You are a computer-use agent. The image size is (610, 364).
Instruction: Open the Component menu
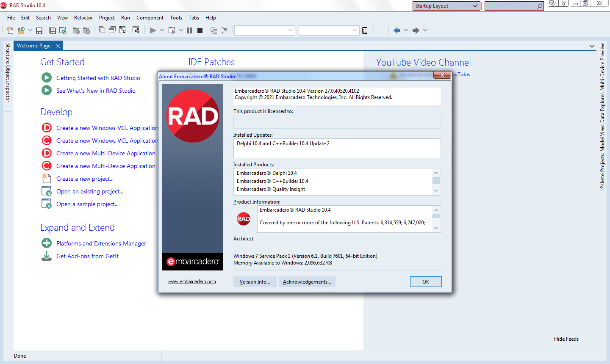pyautogui.click(x=150, y=18)
